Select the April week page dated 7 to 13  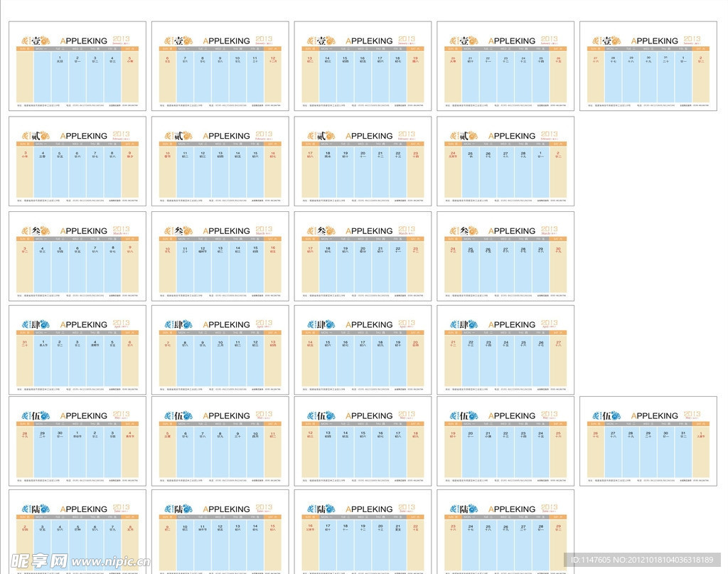[x=220, y=350]
